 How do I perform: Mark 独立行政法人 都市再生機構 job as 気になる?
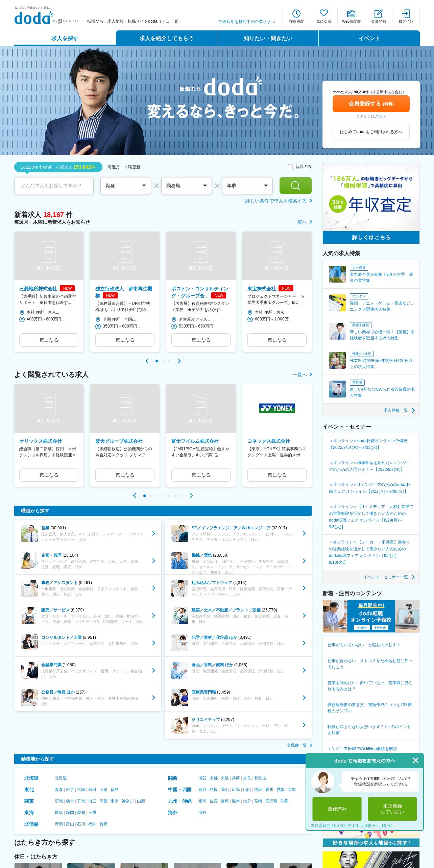pyautogui.click(x=125, y=340)
